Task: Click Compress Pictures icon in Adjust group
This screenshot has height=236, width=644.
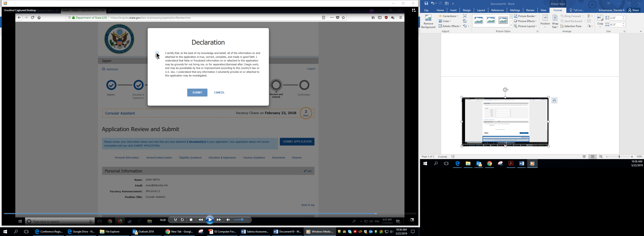Action: tap(465, 16)
